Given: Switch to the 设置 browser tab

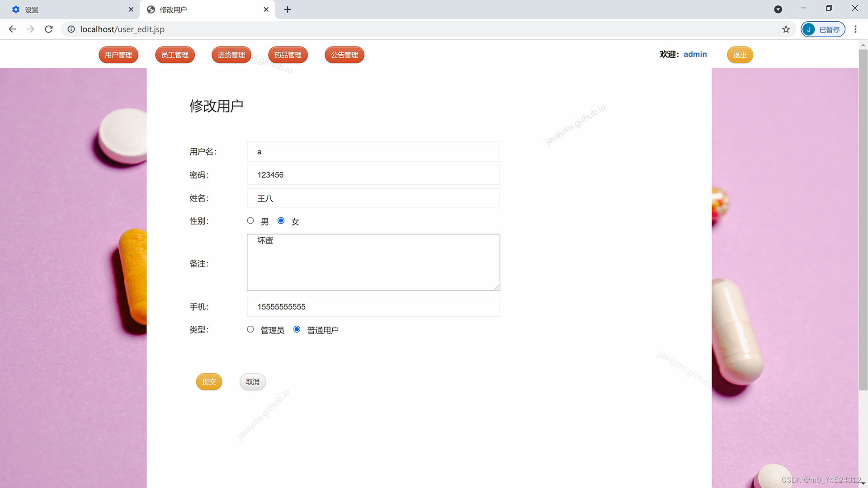Looking at the screenshot, I should tap(70, 9).
